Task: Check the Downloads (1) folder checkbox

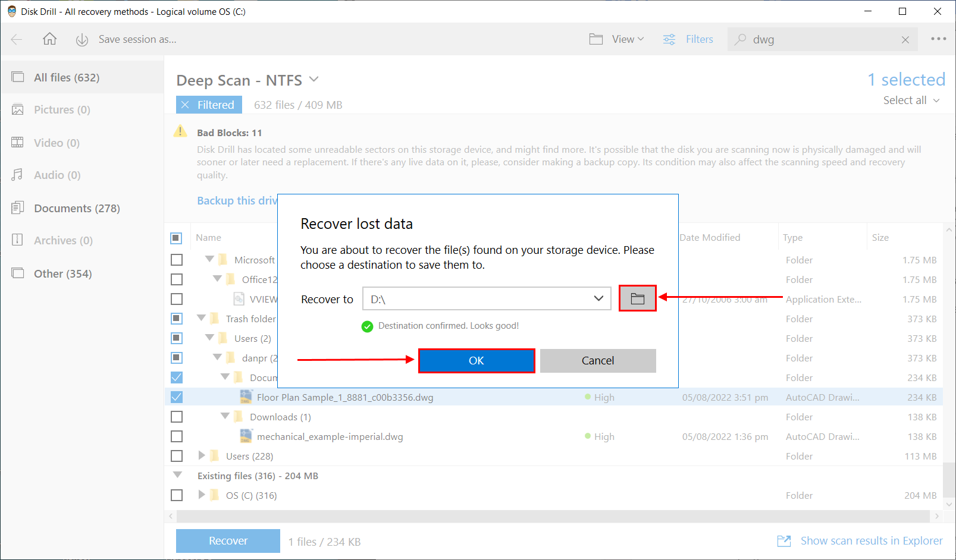Action: point(177,417)
